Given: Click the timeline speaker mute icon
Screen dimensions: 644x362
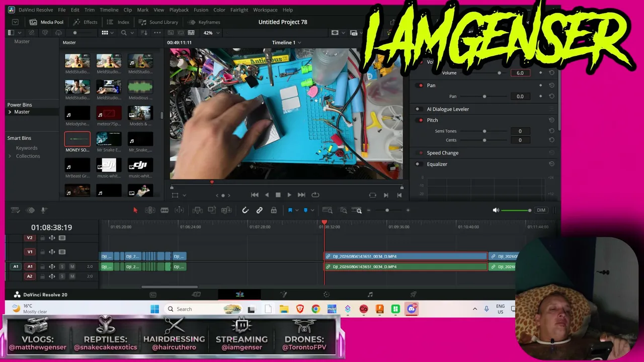Looking at the screenshot, I should [x=496, y=210].
